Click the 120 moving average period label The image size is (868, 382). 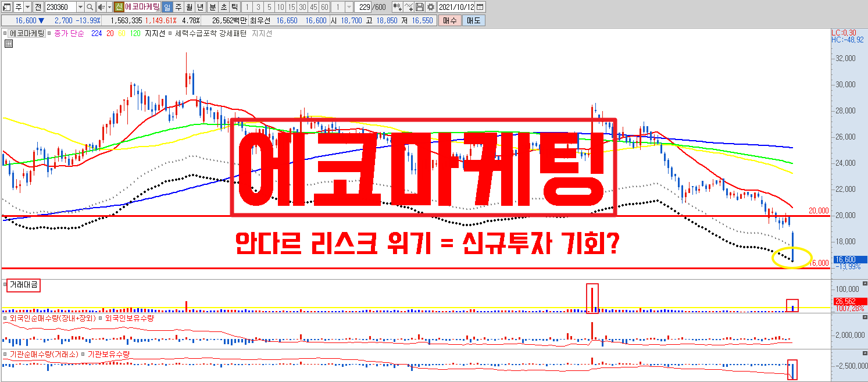click(135, 33)
